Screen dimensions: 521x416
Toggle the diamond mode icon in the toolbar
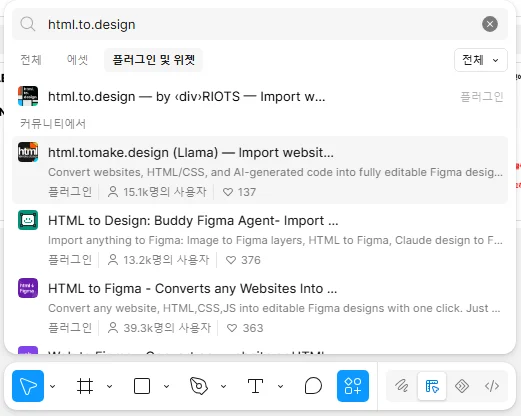[x=462, y=386]
